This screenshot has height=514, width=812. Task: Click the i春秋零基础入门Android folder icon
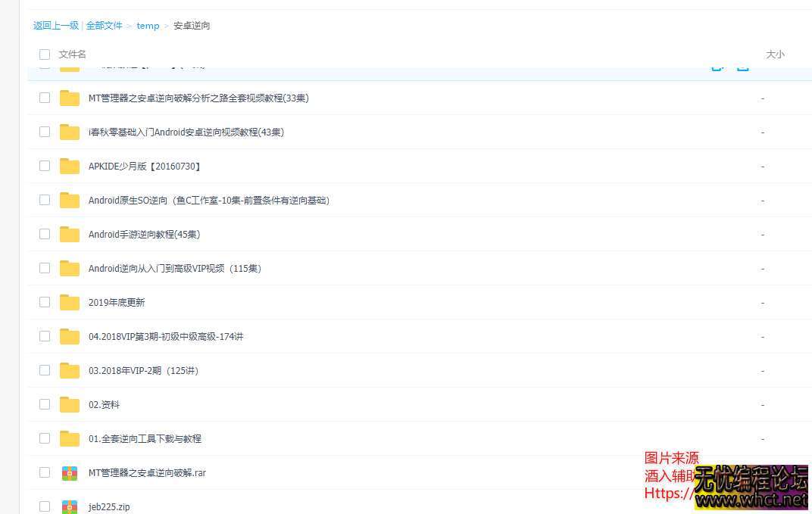click(x=69, y=132)
